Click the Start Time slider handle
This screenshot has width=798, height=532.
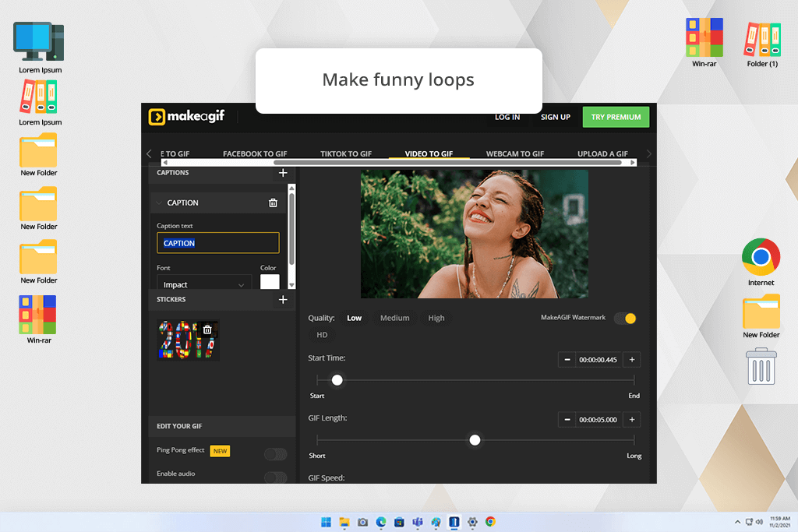337,380
